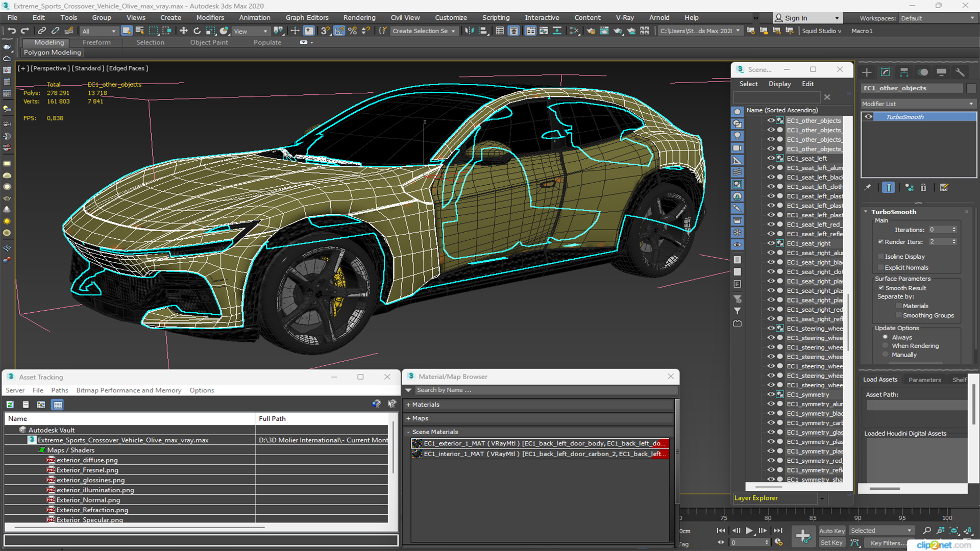Viewport: 980px width, 551px height.
Task: Open Bitmap Performance and Memory menu
Action: tap(129, 390)
